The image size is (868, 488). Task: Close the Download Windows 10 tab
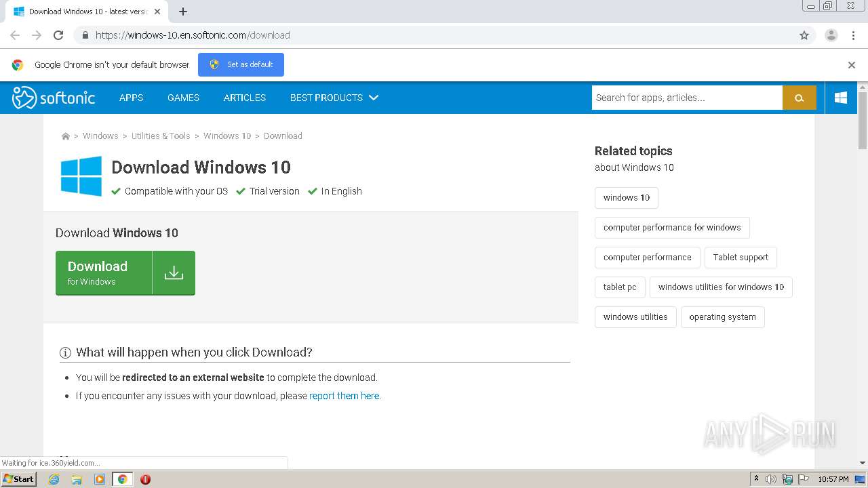pyautogui.click(x=157, y=12)
